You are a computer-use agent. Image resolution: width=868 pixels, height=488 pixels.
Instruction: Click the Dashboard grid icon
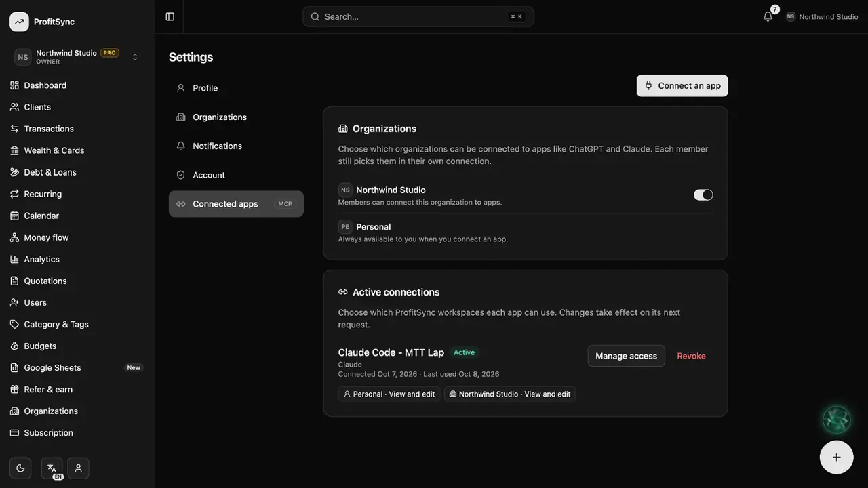pos(14,85)
